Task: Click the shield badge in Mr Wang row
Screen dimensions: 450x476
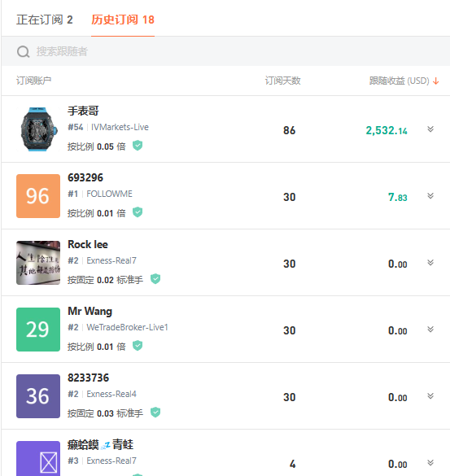Action: tap(138, 346)
